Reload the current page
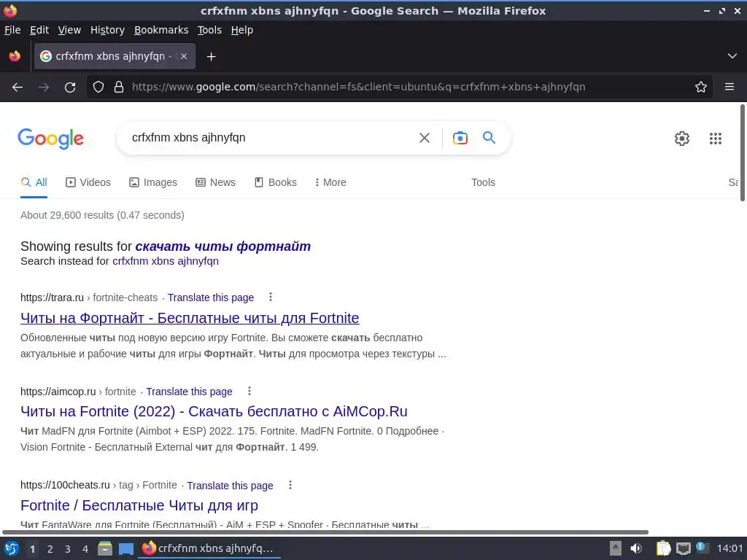 click(x=70, y=87)
